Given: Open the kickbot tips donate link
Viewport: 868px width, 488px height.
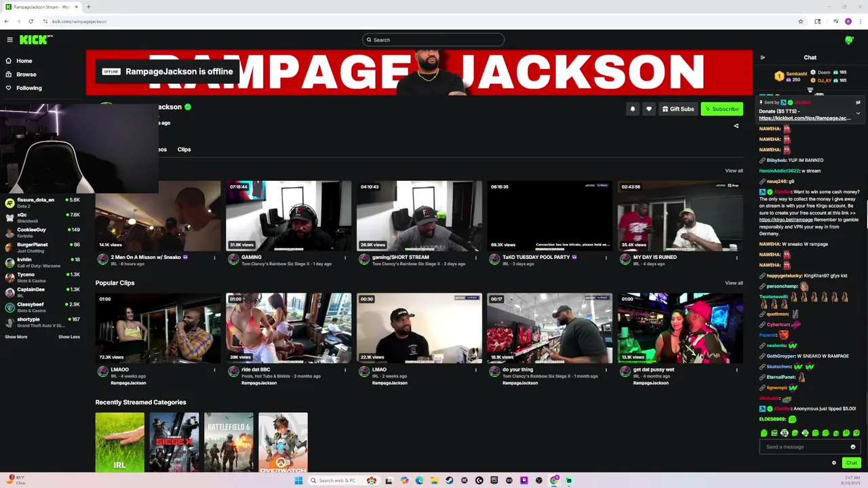Looking at the screenshot, I should (x=805, y=118).
